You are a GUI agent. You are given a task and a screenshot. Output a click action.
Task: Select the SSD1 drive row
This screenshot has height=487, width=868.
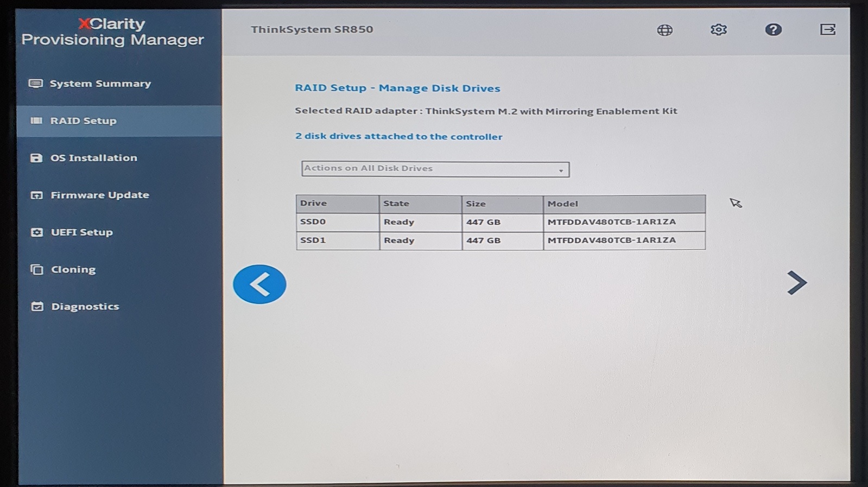pyautogui.click(x=500, y=241)
